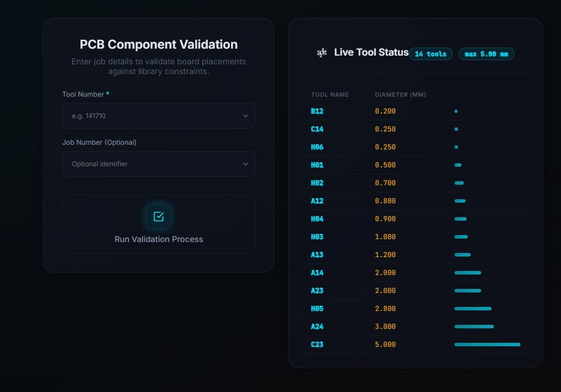Click the Tool Number dropdown chevron

tap(245, 116)
